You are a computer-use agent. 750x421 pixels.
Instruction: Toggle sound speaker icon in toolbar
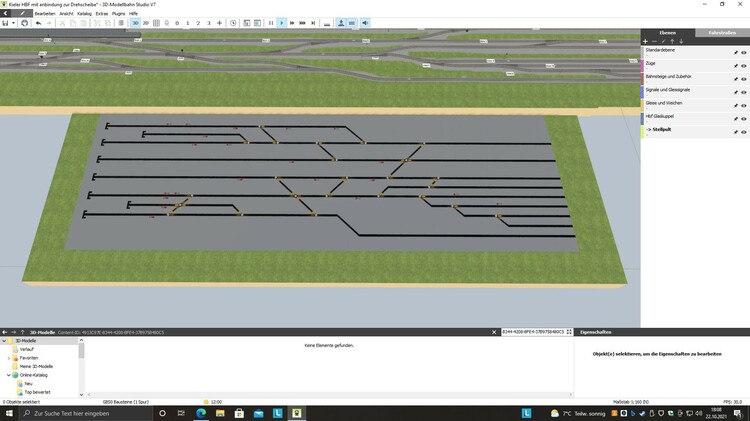[x=364, y=22]
